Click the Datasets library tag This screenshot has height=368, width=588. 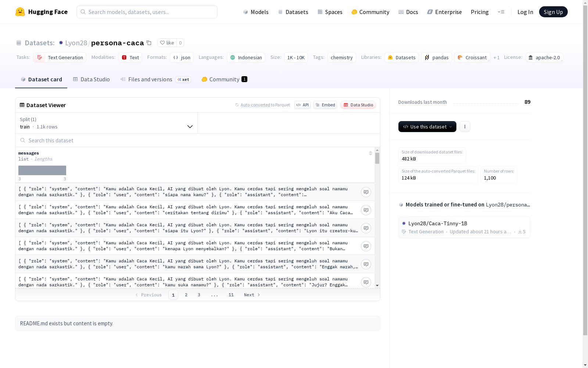tap(402, 57)
